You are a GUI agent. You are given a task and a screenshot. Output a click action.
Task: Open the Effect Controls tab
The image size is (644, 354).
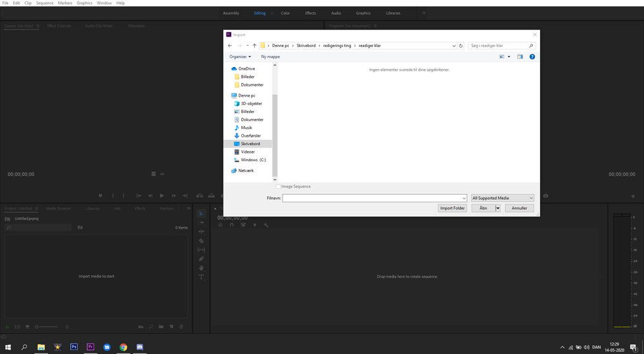59,26
